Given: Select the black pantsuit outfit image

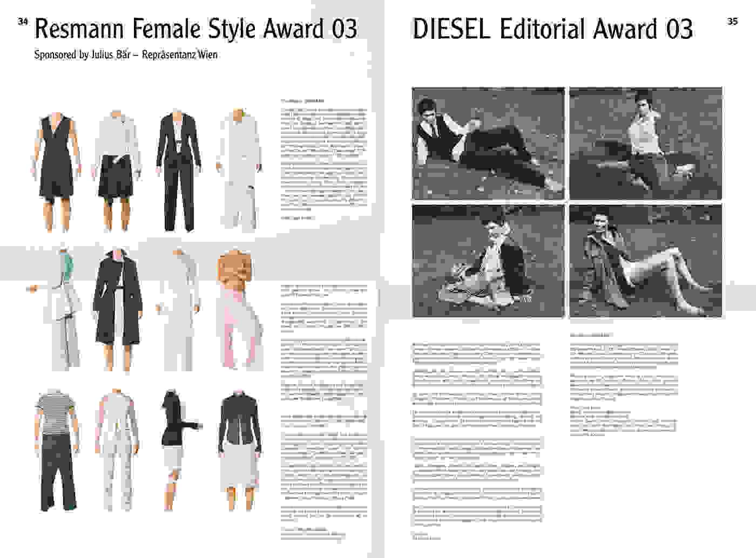Looking at the screenshot, I should click(178, 169).
